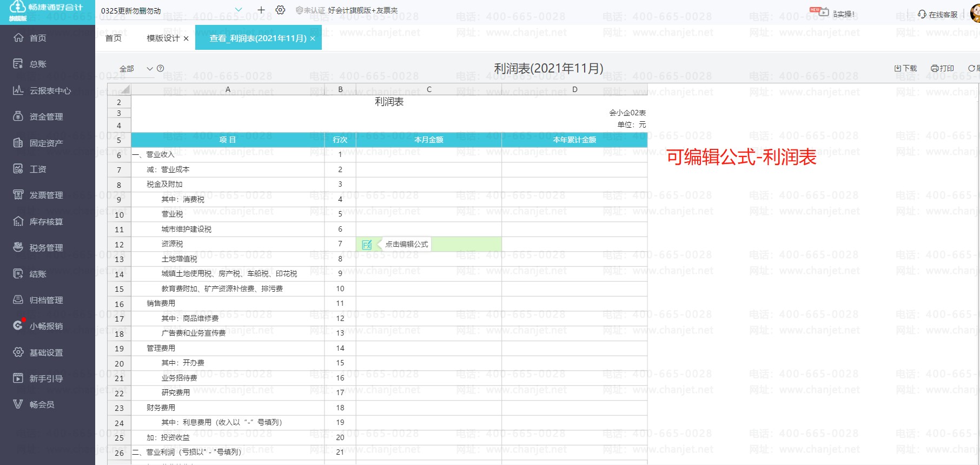Click the 打印 print button
Image resolution: width=980 pixels, height=465 pixels.
tap(943, 68)
